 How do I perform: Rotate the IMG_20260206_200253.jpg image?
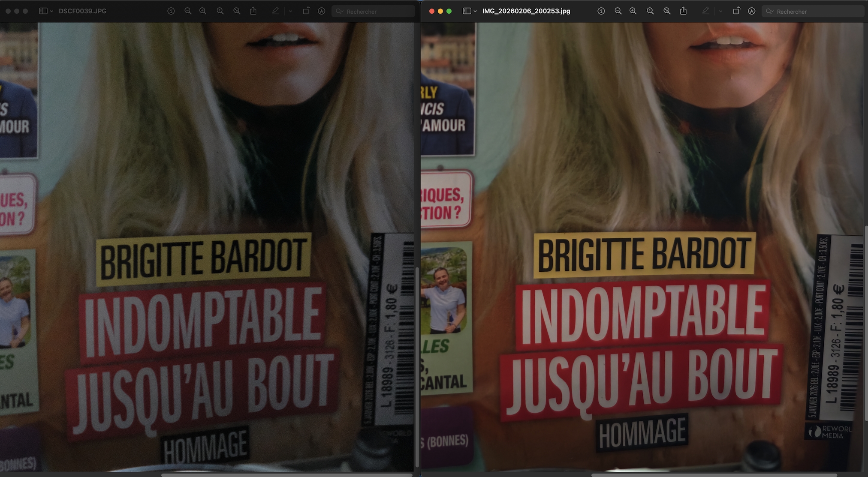click(736, 11)
